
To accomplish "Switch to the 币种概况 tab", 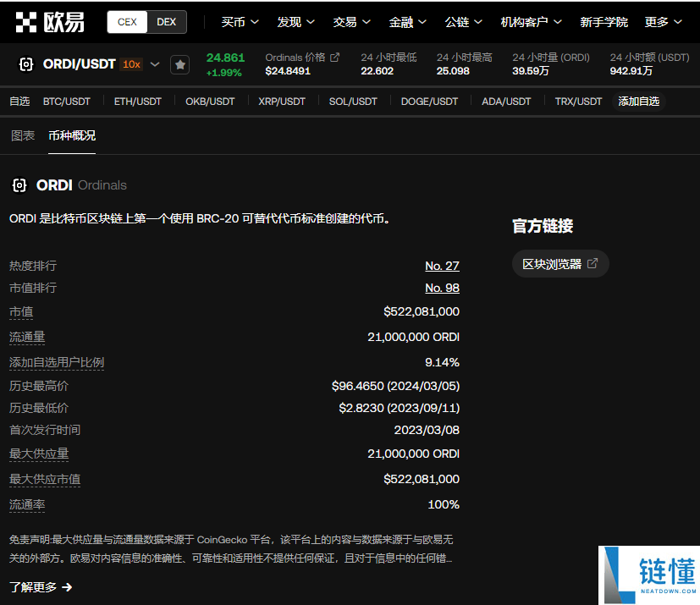I will [x=72, y=135].
